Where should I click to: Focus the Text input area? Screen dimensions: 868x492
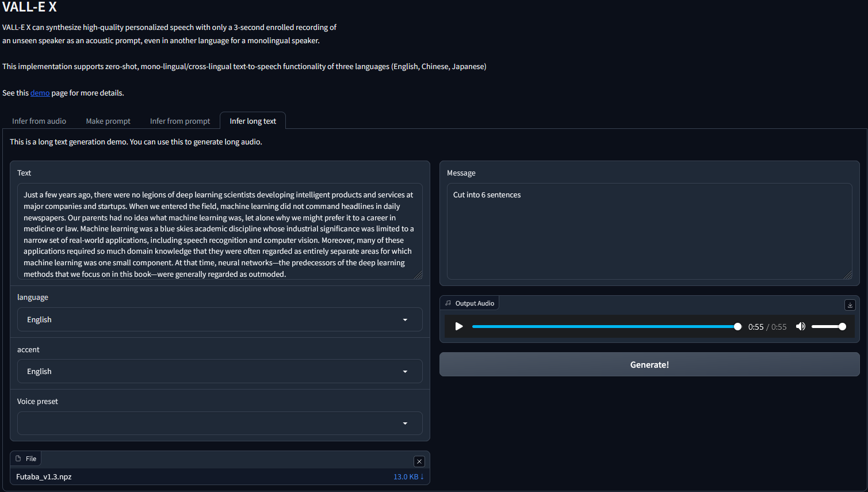point(220,231)
